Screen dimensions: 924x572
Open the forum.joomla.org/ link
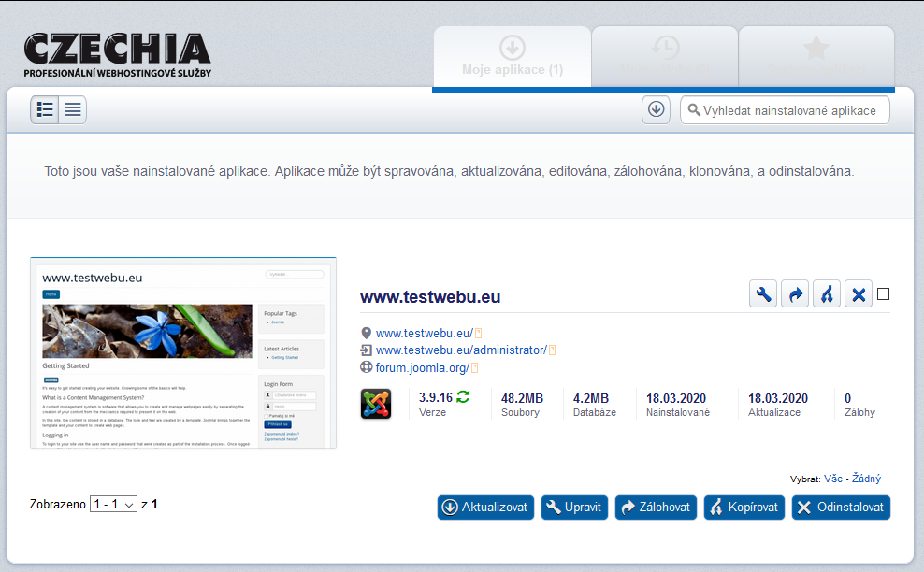tap(421, 367)
